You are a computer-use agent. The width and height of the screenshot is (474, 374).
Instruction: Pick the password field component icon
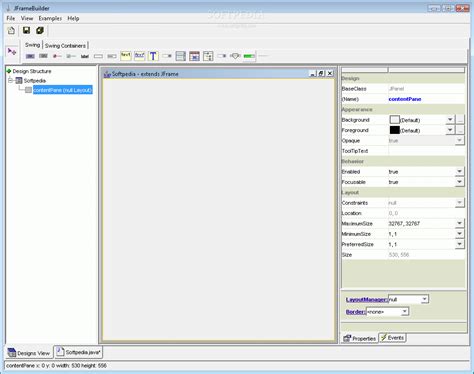(x=112, y=56)
